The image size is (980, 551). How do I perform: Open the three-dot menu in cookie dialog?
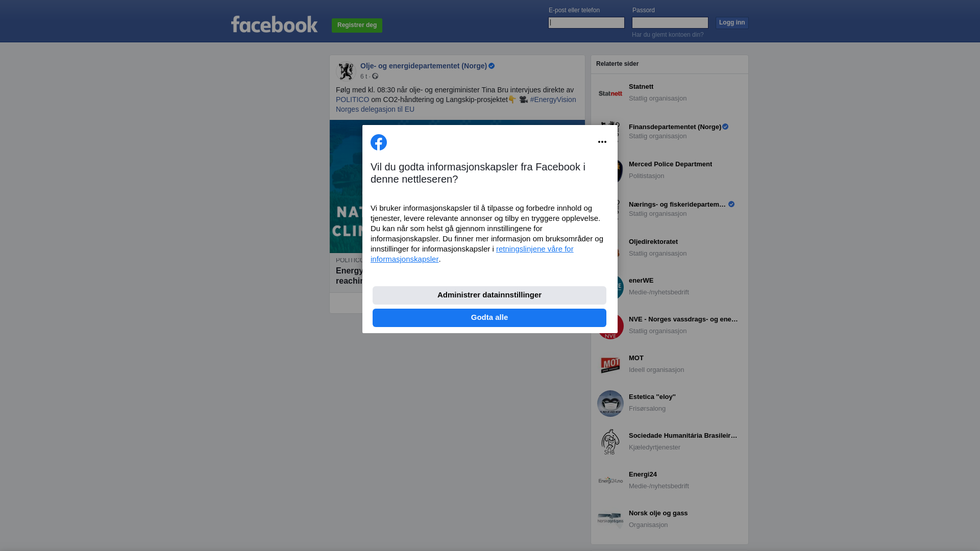point(602,142)
